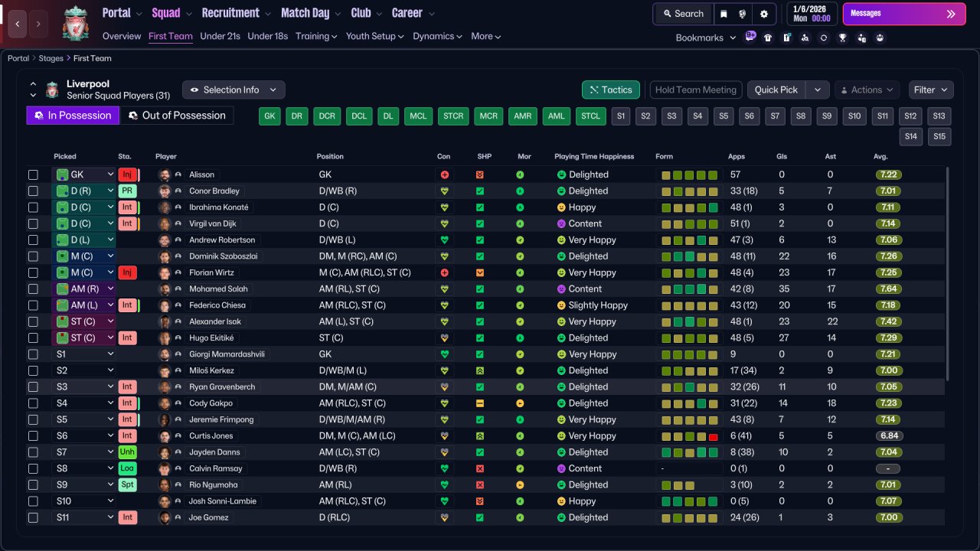980x551 pixels.
Task: Expand the More submenu in squad navigation
Action: [x=486, y=36]
